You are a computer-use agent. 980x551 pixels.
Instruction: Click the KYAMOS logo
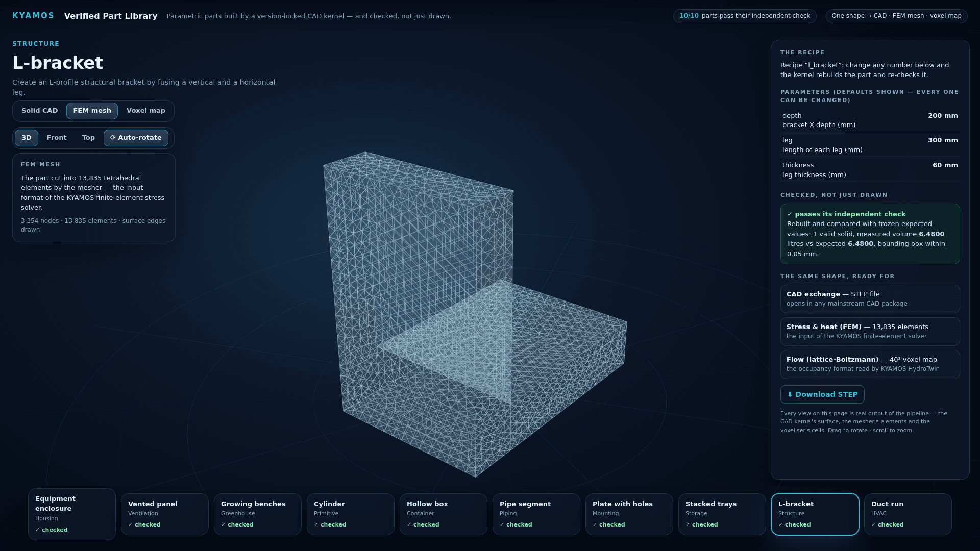click(x=33, y=16)
